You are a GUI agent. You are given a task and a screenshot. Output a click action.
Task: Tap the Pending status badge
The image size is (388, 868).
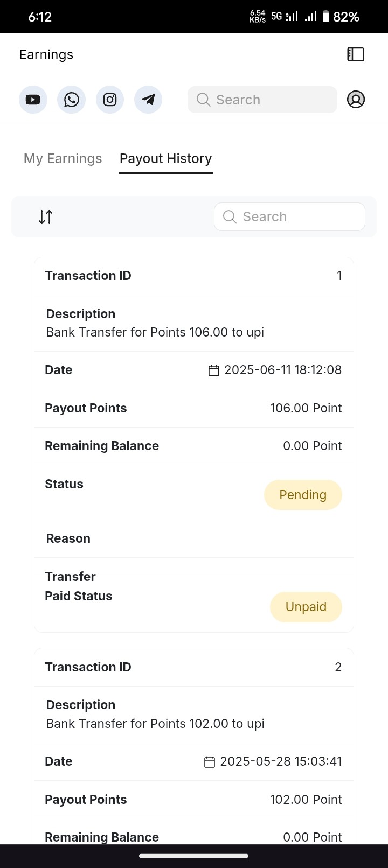303,495
